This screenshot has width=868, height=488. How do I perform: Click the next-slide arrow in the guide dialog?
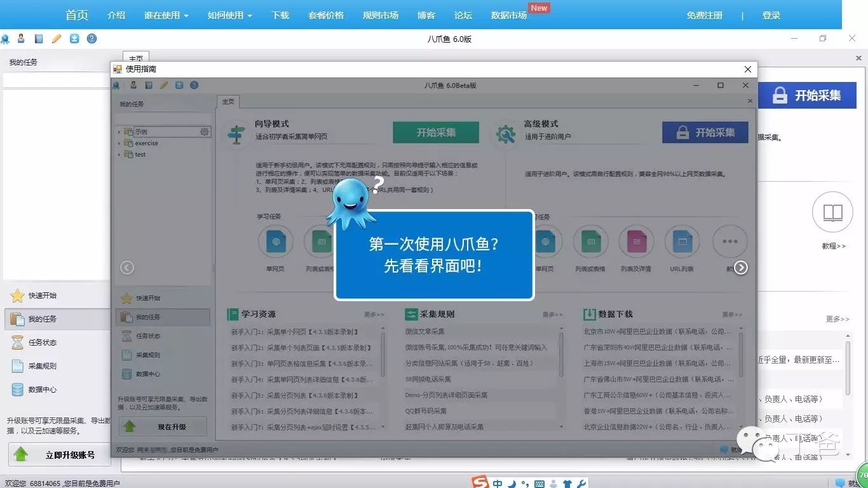point(741,268)
